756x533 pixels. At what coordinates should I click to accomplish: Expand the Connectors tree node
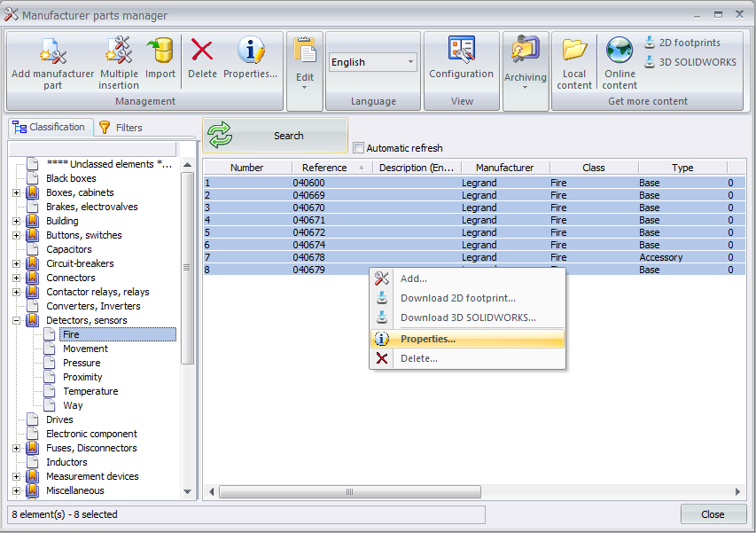[15, 277]
